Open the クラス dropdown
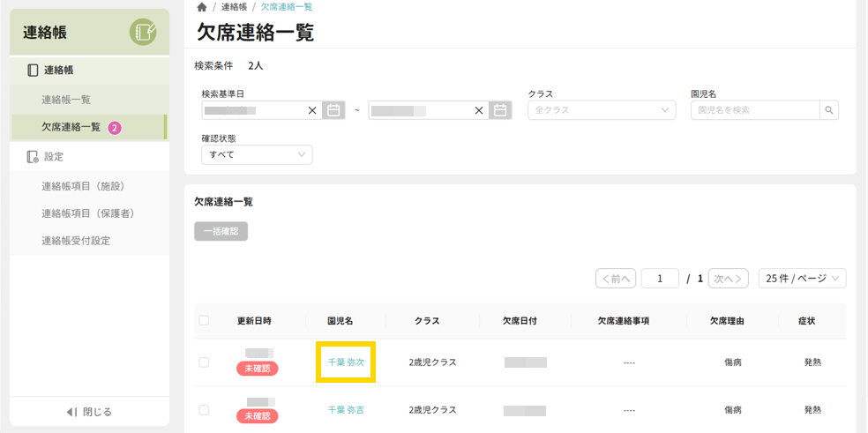868x433 pixels. [602, 110]
